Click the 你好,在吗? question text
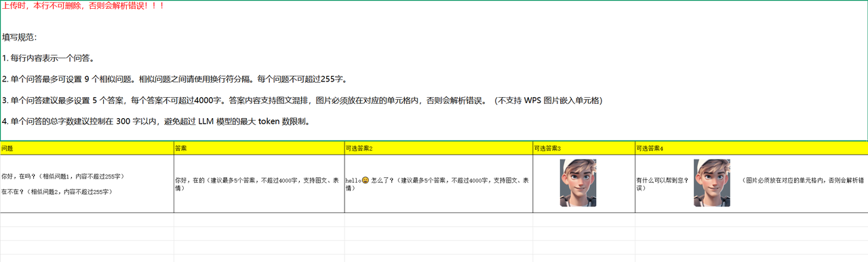 pyautogui.click(x=62, y=176)
